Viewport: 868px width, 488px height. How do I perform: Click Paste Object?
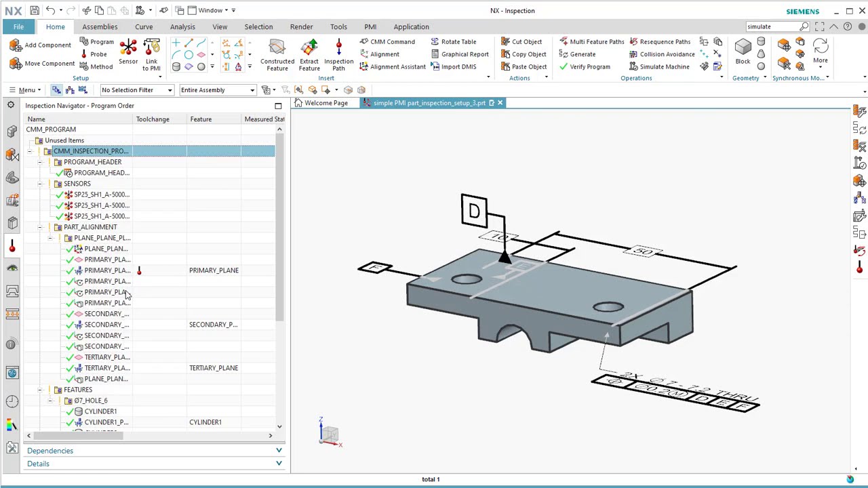[524, 66]
